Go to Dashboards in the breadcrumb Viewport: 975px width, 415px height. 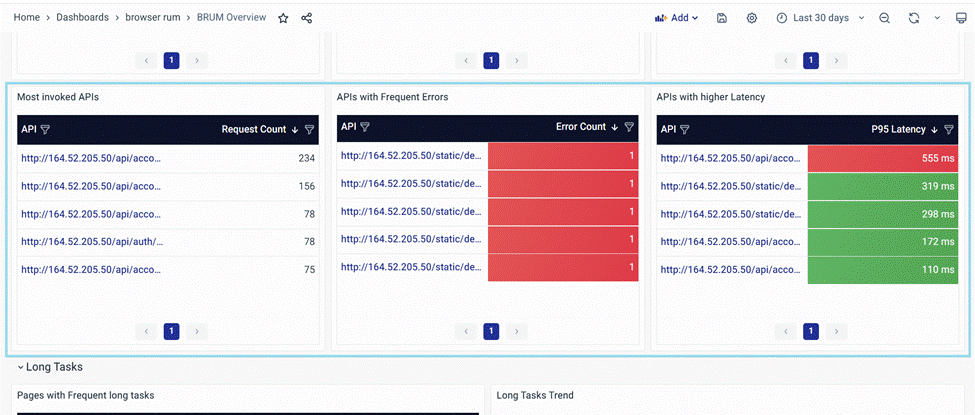click(82, 18)
